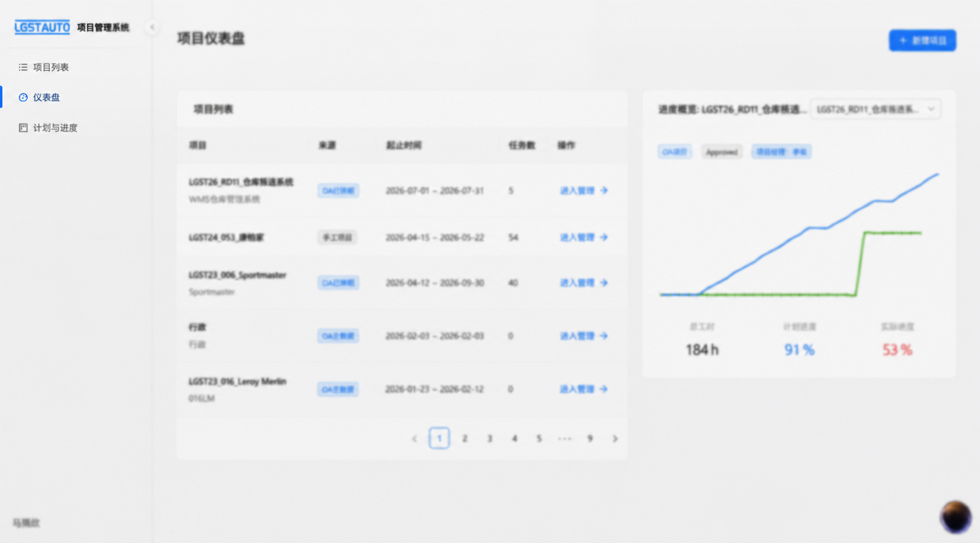This screenshot has height=543, width=980.
Task: Click the 来源 column header
Action: click(327, 145)
